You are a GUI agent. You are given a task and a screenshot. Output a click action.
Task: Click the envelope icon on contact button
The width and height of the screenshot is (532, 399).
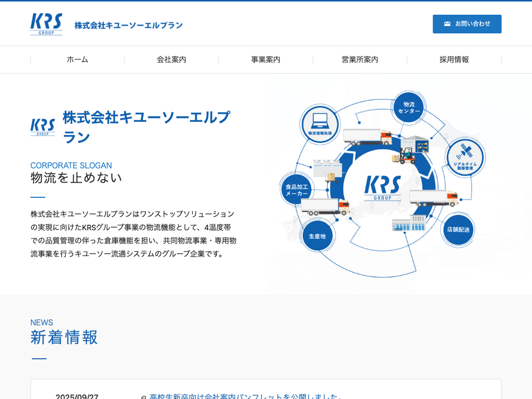[x=447, y=24]
